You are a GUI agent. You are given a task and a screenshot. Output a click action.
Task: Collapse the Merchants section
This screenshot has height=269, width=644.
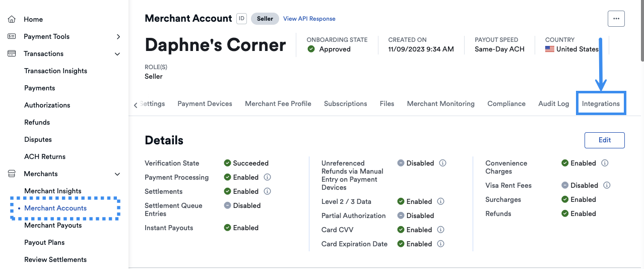click(x=117, y=174)
